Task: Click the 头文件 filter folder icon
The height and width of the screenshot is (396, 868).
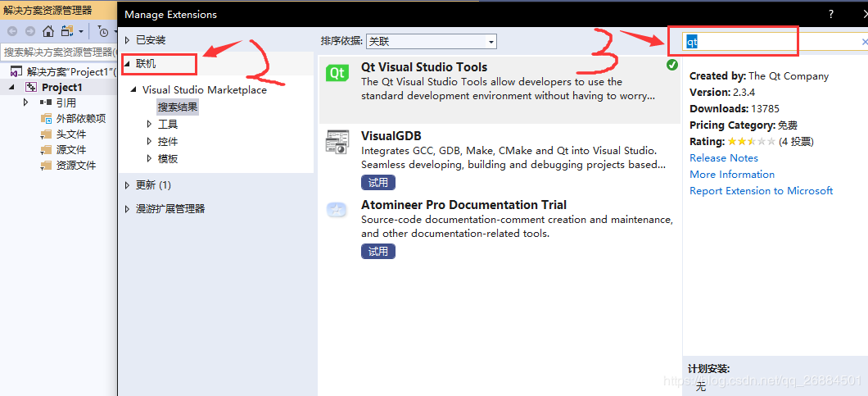Action: [47, 134]
